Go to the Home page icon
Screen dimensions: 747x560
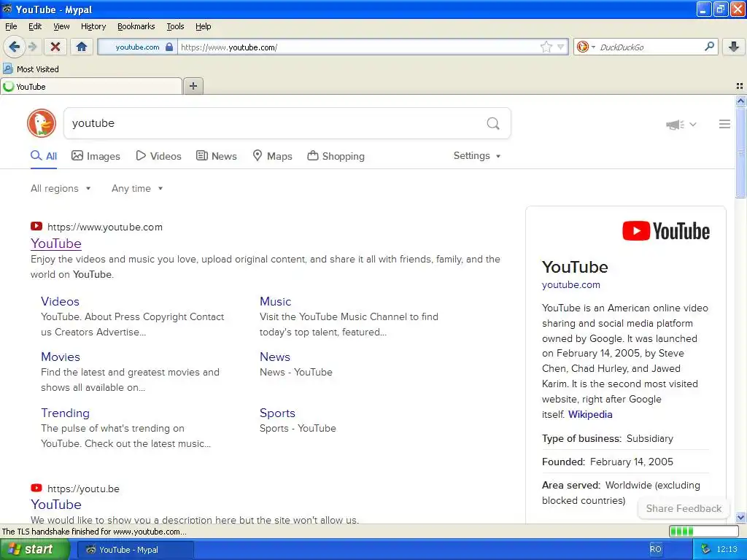tap(82, 47)
